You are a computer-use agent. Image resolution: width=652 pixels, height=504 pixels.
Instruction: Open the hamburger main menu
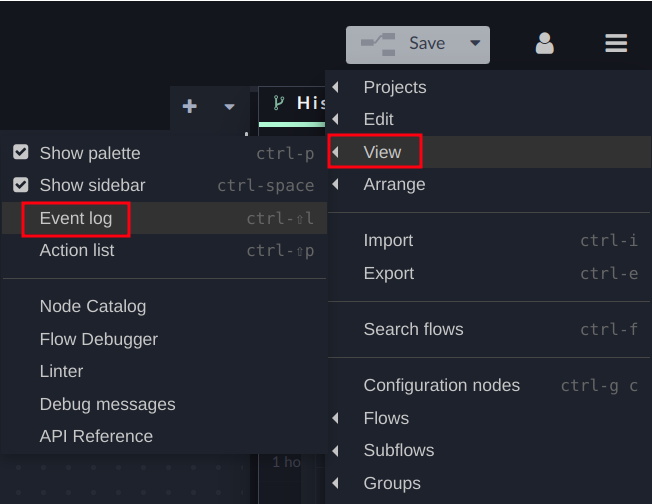pos(616,43)
